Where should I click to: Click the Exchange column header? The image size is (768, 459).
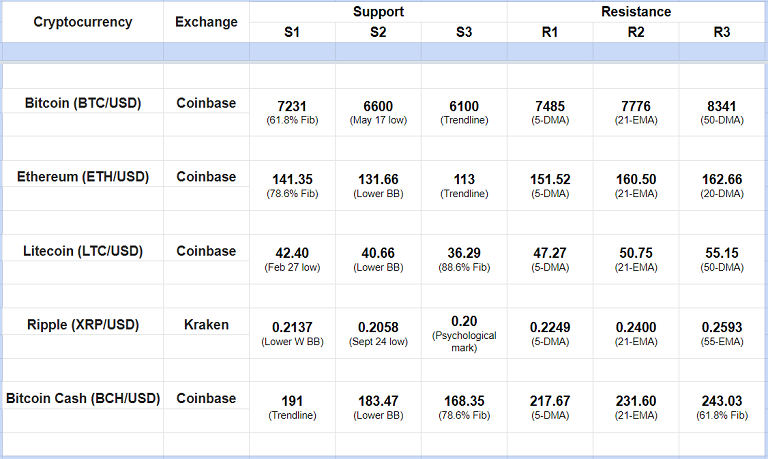point(206,22)
